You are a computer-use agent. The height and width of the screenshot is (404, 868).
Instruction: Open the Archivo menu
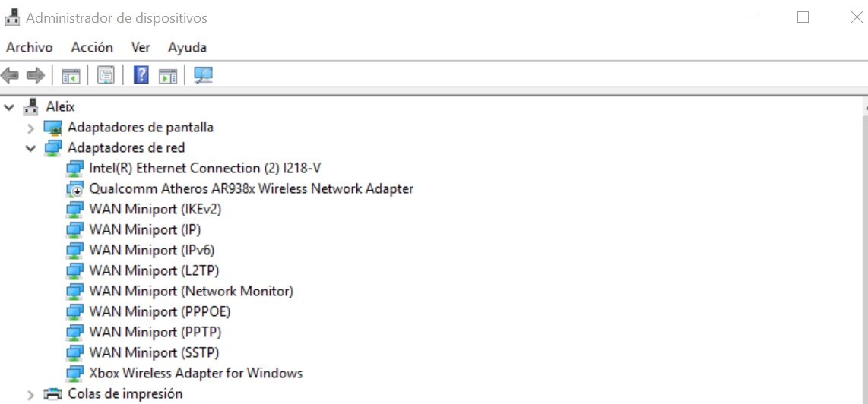pyautogui.click(x=30, y=48)
